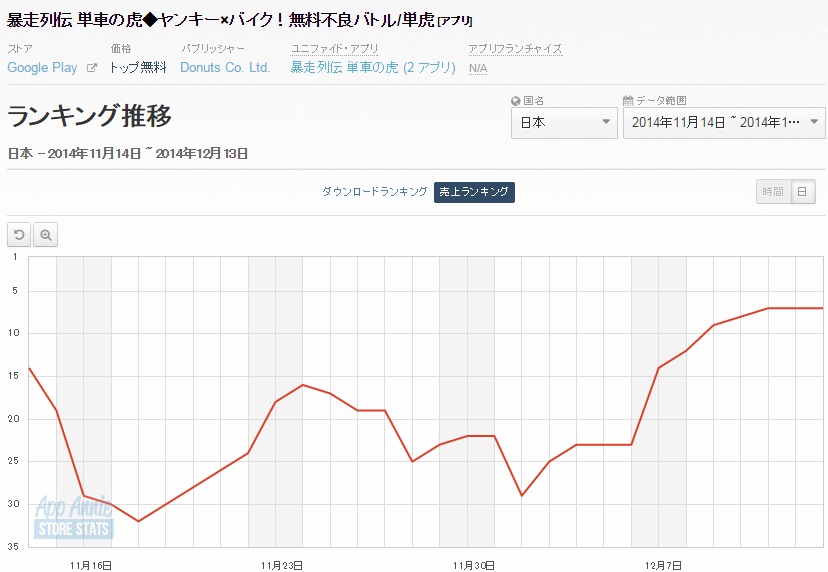Viewport: 828px width, 572px height.
Task: Click the globe icon next to 国名
Action: pos(515,101)
